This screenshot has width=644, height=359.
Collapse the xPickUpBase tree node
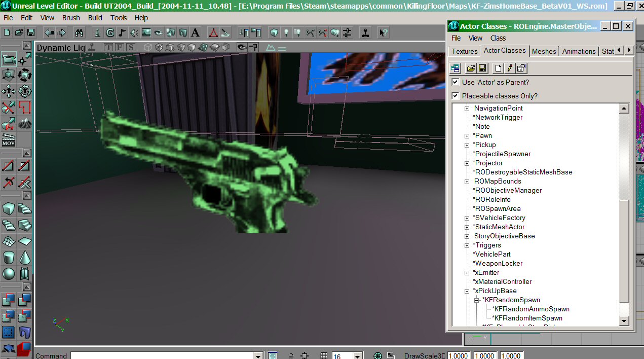pos(467,291)
